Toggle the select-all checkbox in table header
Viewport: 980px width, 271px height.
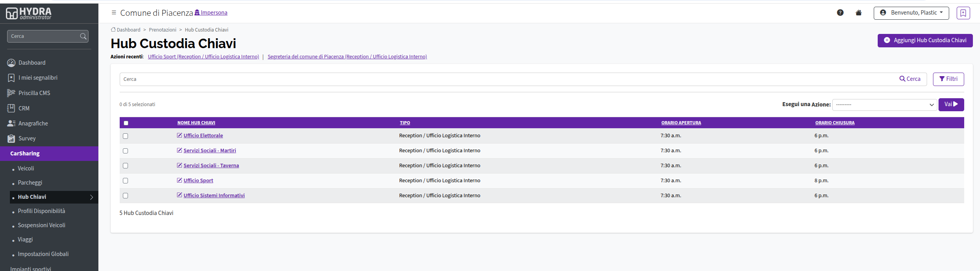(126, 123)
